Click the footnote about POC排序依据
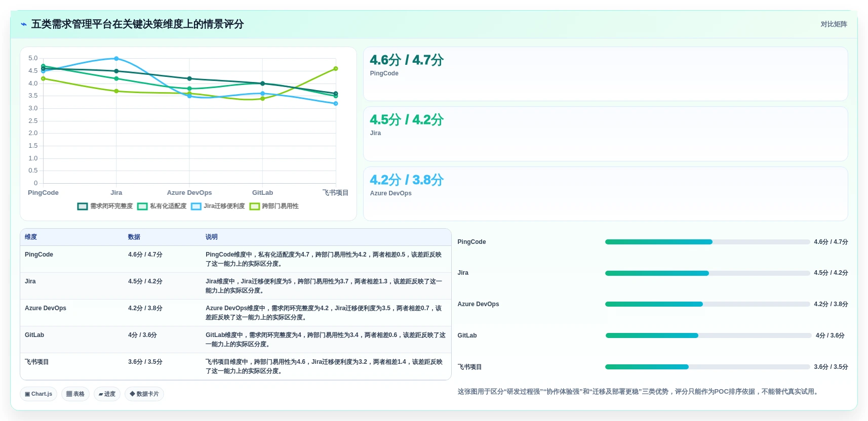Screen dimensions: 868x421 tap(639, 392)
